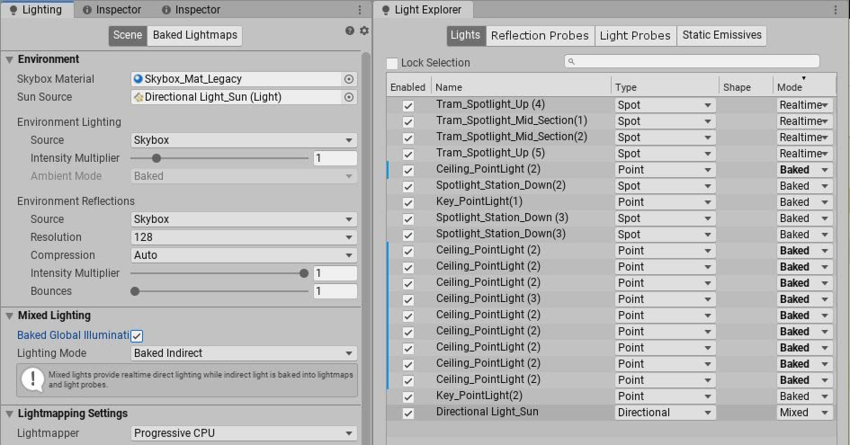Open the Lighting panel help icon
The height and width of the screenshot is (445, 850).
tap(349, 31)
